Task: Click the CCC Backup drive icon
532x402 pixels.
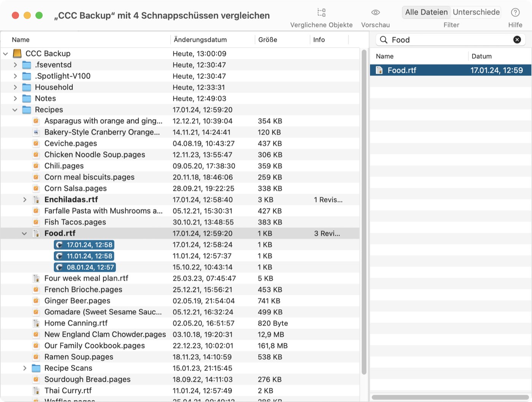Action: 17,53
